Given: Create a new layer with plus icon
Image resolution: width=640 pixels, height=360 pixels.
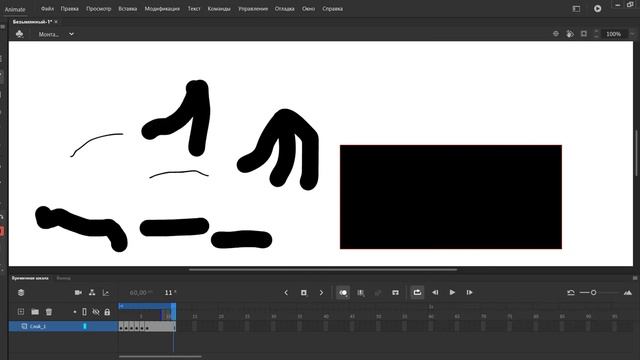Looking at the screenshot, I should tap(21, 312).
